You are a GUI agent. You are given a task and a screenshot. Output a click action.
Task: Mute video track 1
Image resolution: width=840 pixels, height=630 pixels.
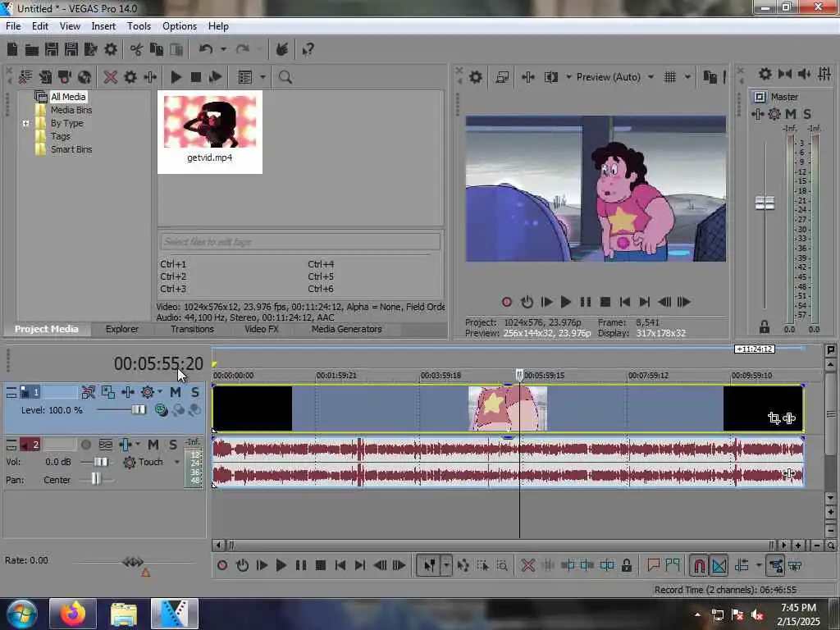[x=176, y=392]
